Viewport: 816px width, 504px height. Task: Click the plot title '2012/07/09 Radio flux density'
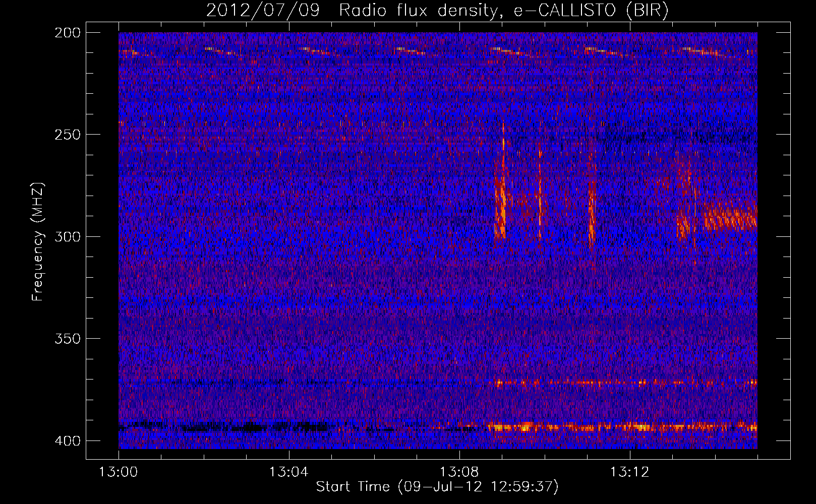click(x=437, y=11)
